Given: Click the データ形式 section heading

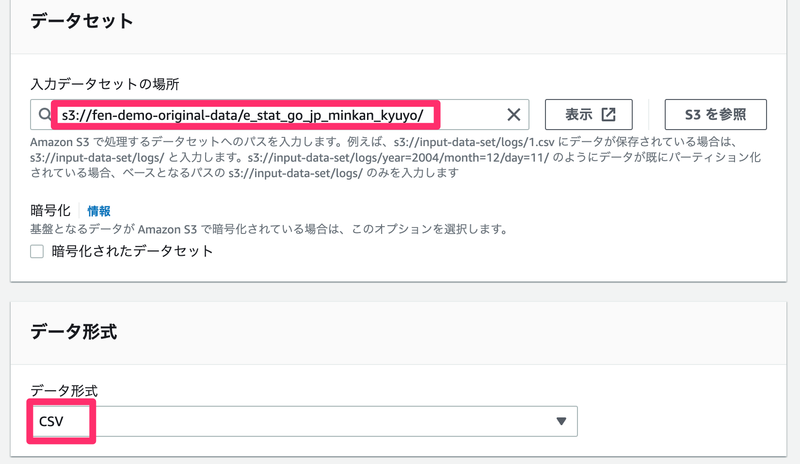Looking at the screenshot, I should pos(73,332).
